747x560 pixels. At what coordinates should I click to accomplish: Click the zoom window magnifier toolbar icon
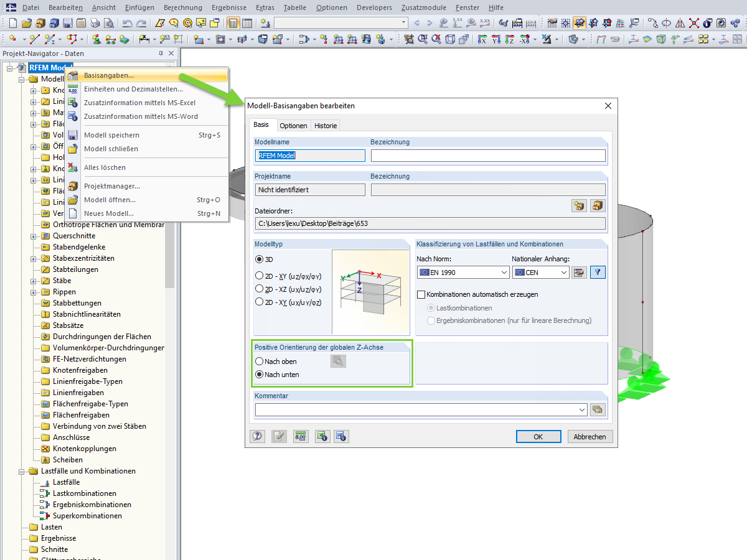tap(422, 39)
